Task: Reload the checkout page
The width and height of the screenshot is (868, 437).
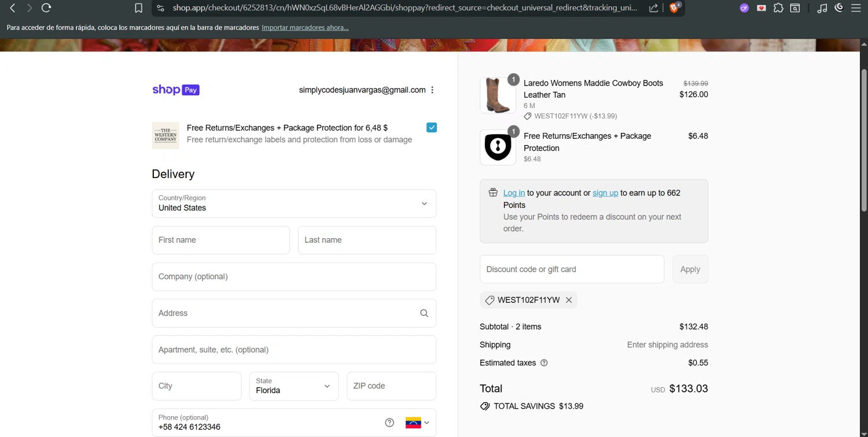Action: [x=46, y=8]
